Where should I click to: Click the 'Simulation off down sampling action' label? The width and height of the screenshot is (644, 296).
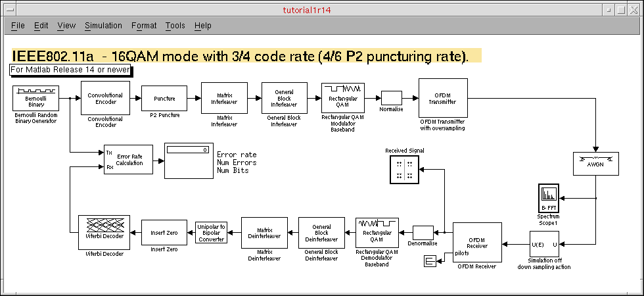[545, 264]
